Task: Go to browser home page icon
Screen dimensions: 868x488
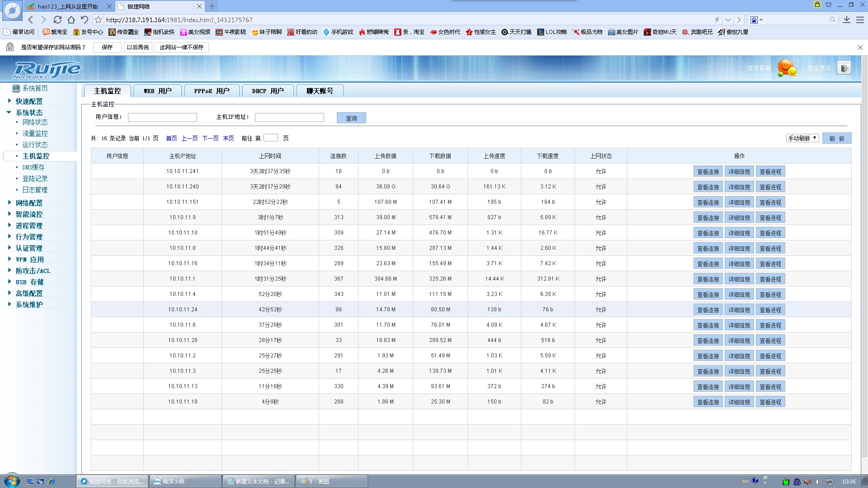Action: pyautogui.click(x=71, y=20)
